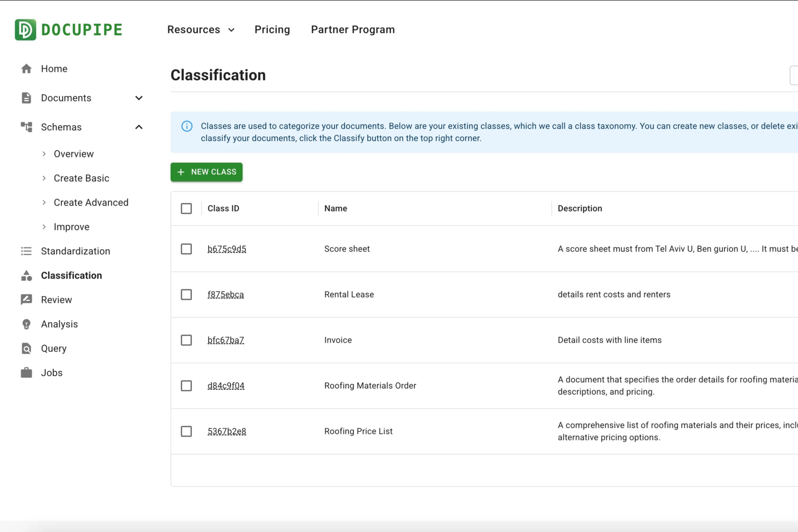Click the NEW CLASS button

(206, 172)
